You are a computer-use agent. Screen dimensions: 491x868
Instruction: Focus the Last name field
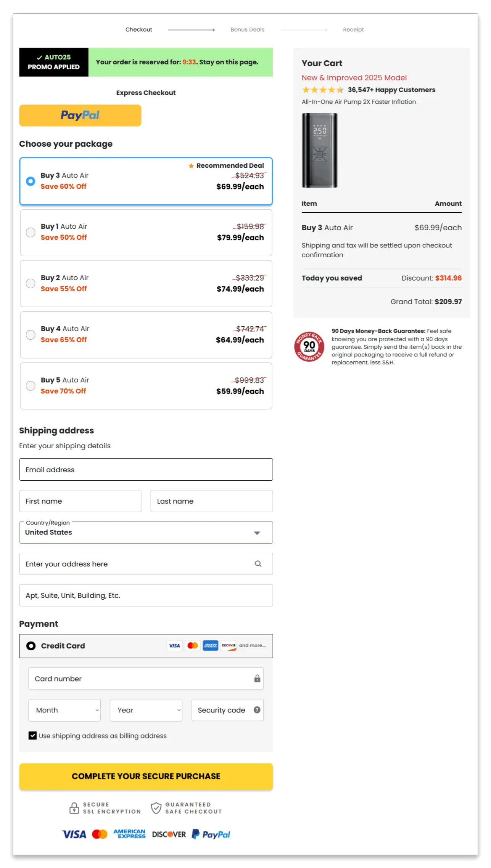tap(212, 501)
